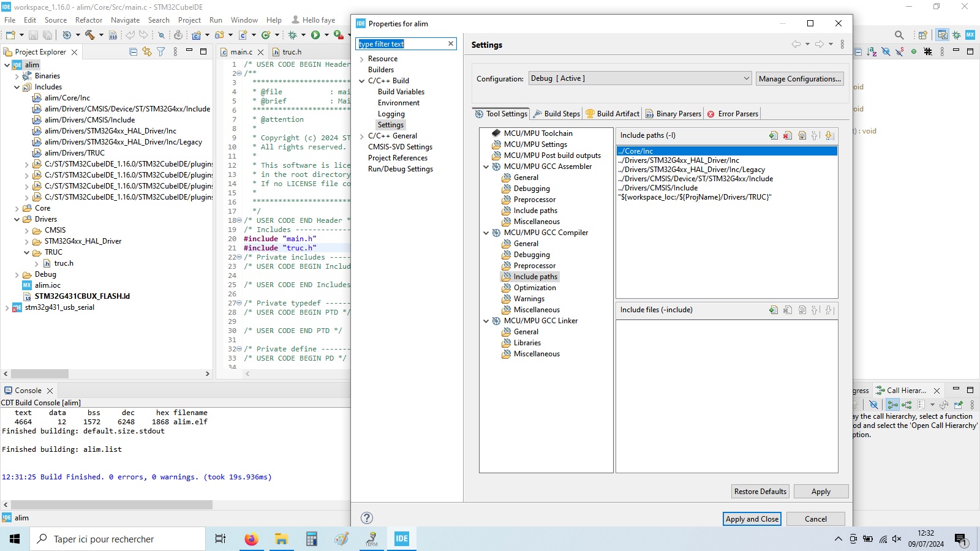Collapse the MCU/MPU GCC Compiler section
Image resolution: width=980 pixels, height=551 pixels.
coord(486,233)
